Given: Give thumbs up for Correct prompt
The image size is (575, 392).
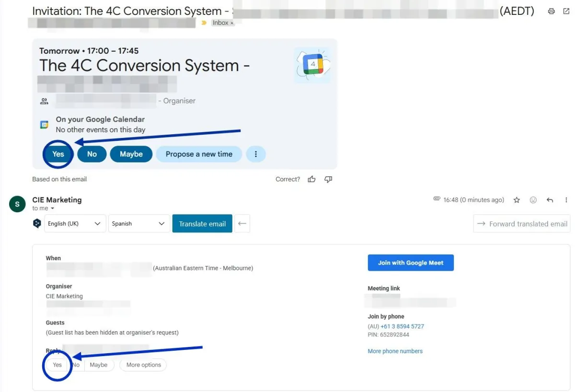Looking at the screenshot, I should tap(312, 179).
